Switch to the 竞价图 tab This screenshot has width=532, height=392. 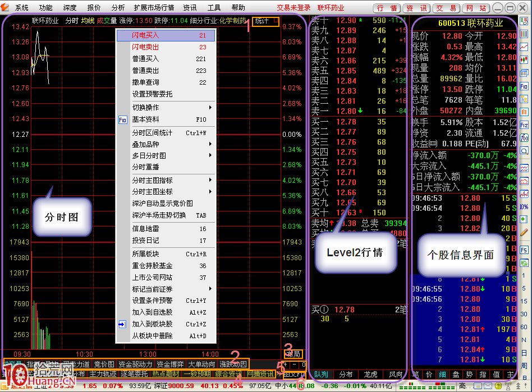(x=104, y=364)
